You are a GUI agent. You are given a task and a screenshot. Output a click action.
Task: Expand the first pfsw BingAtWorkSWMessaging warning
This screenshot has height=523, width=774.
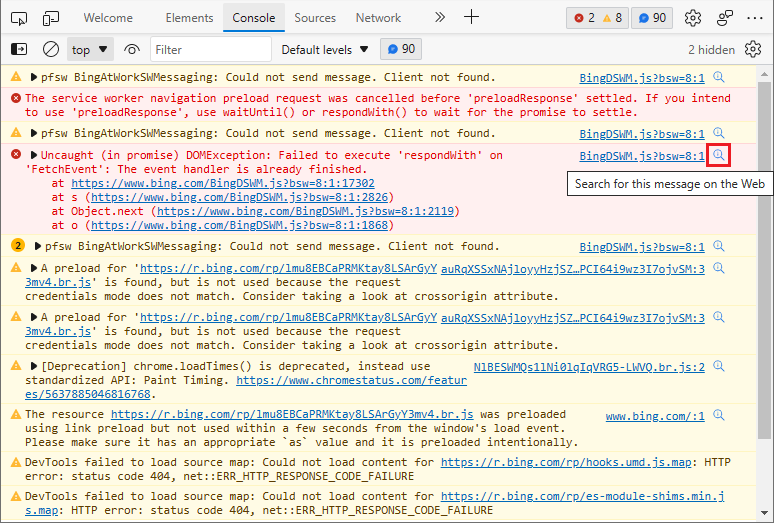pos(34,77)
